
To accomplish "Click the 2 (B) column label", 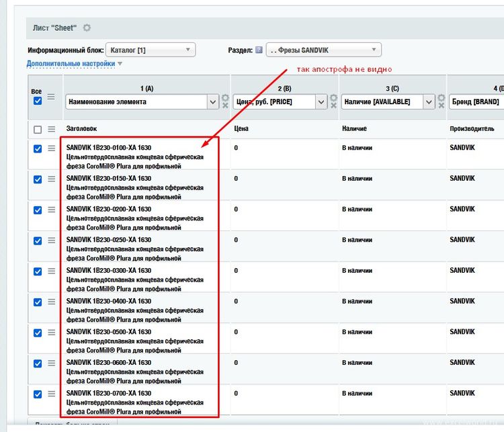I will pos(284,89).
